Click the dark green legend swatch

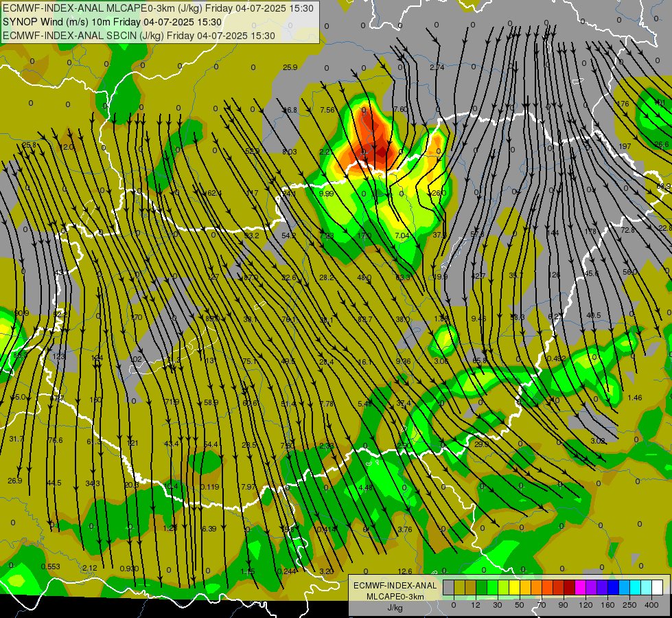481,587
